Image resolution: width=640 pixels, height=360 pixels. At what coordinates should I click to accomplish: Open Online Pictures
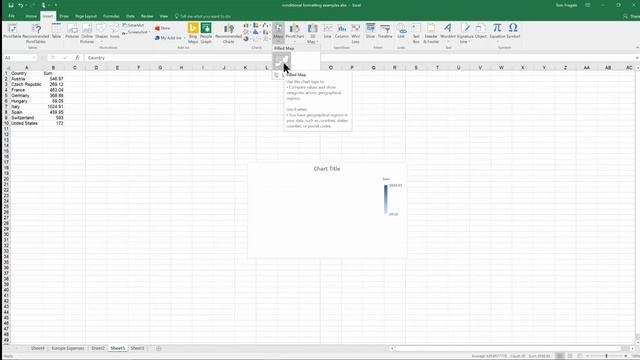click(87, 33)
